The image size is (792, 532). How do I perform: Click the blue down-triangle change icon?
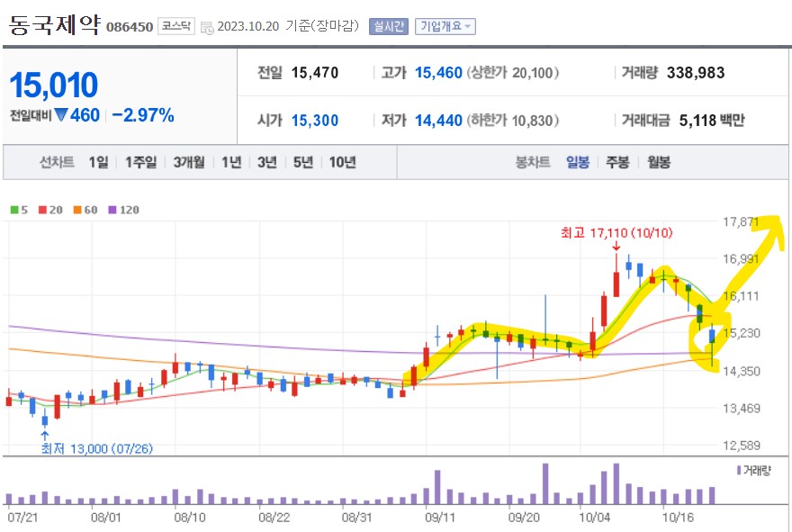(x=61, y=115)
